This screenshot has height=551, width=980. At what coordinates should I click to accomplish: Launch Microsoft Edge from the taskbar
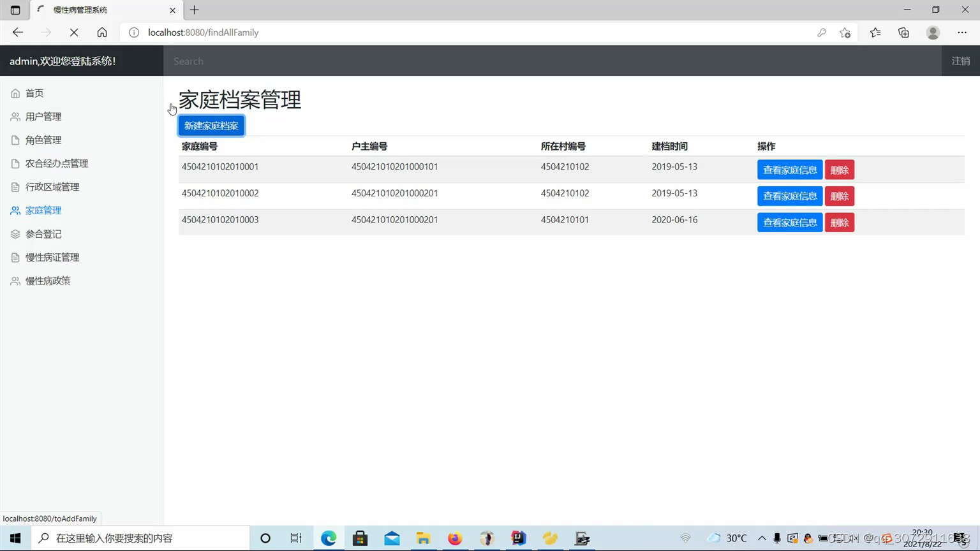[x=329, y=538]
